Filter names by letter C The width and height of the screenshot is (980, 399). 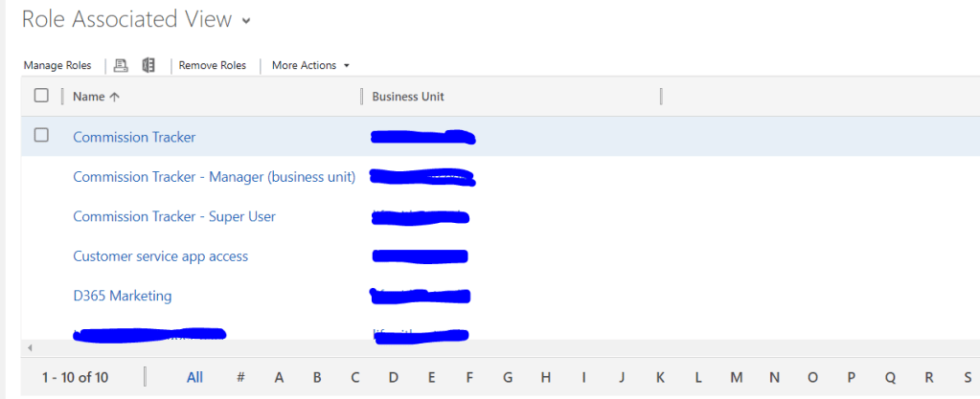tap(354, 377)
